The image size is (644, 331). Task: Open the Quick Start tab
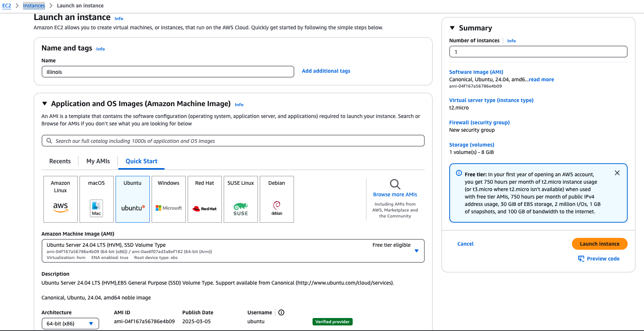pyautogui.click(x=142, y=161)
